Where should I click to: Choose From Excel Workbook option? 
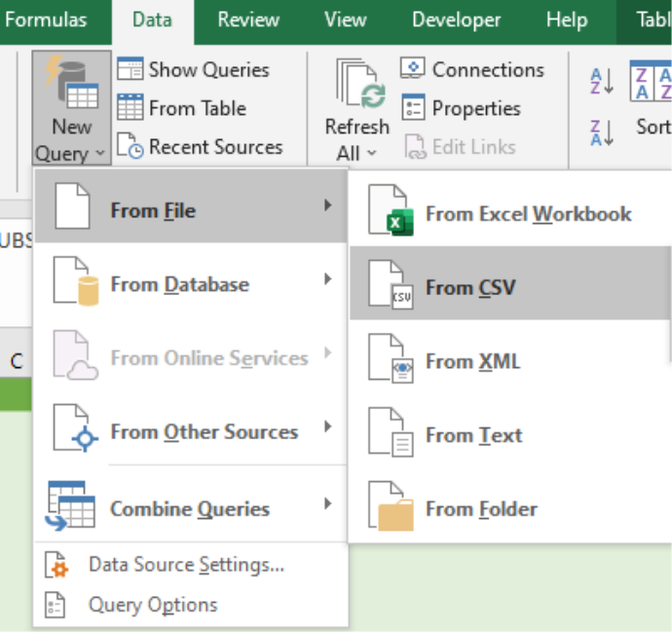pyautogui.click(x=510, y=210)
